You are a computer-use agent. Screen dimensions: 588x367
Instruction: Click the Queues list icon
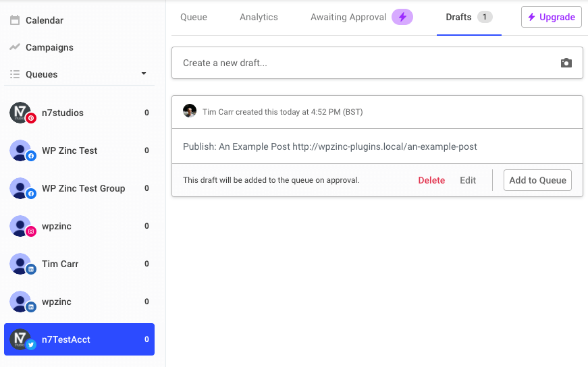pos(15,74)
